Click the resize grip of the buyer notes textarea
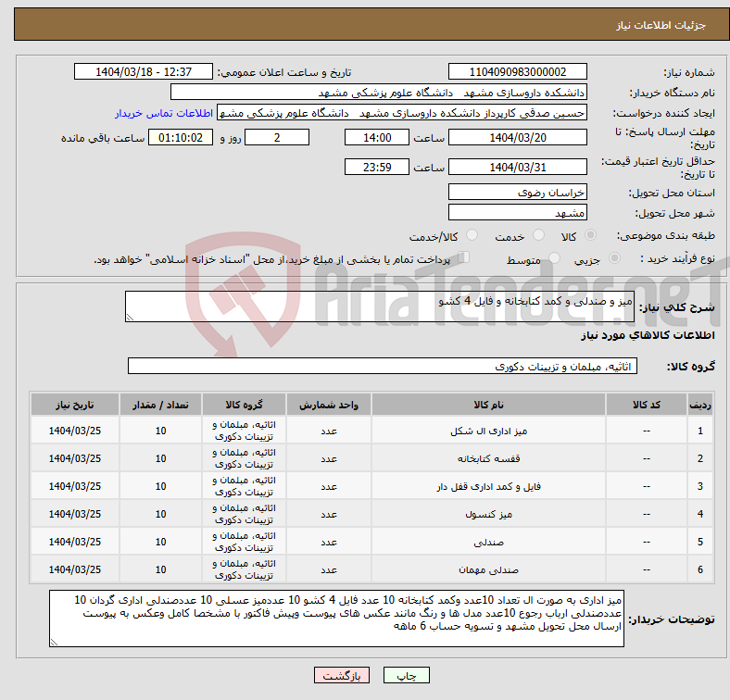 (x=54, y=643)
